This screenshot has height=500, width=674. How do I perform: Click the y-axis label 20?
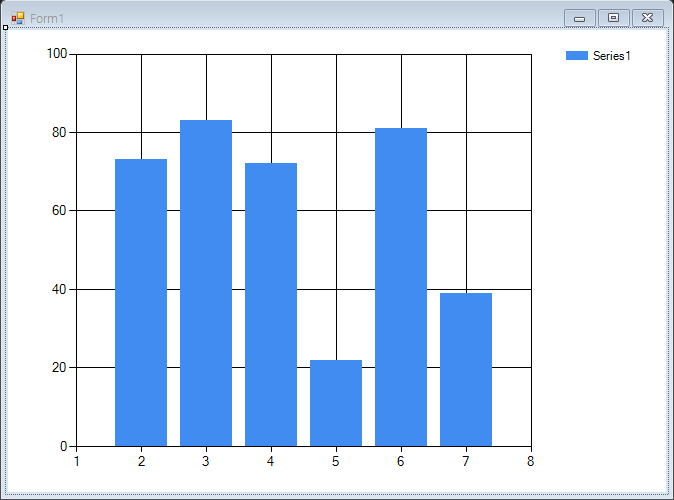click(59, 368)
